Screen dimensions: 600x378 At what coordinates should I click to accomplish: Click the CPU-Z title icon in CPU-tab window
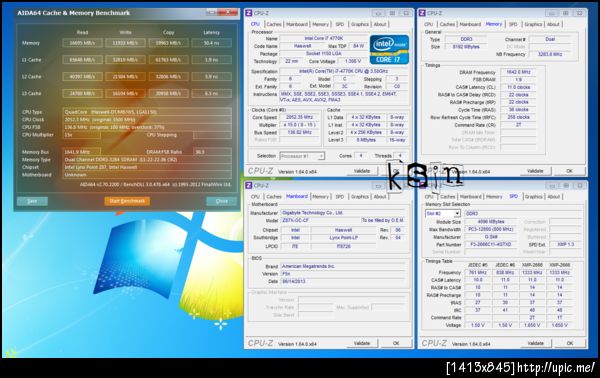coord(249,13)
